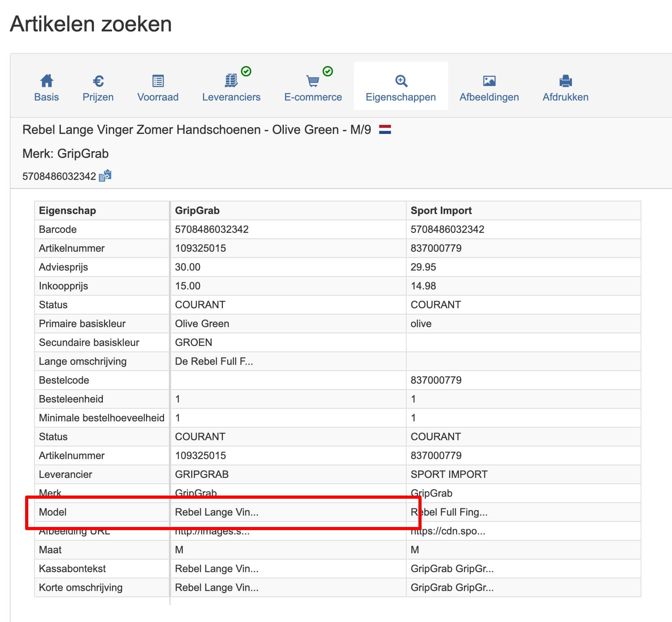Click the Sport Import Afbeelding URL value
Viewport: 672px width, 622px height.
(x=448, y=532)
